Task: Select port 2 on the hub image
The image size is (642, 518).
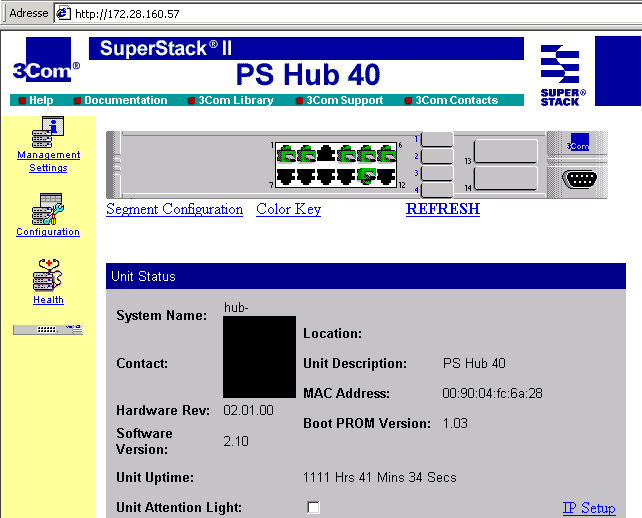Action: (x=306, y=154)
